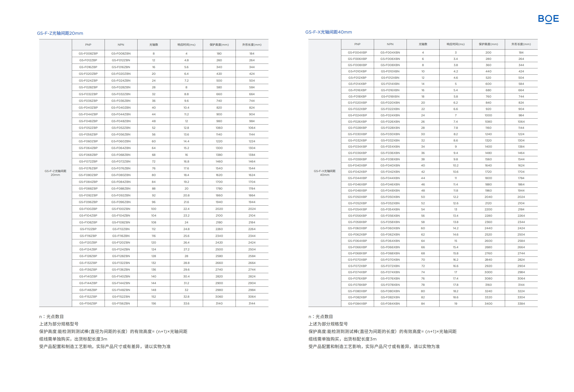Click right note 上述为部分规格型号
Screen dimensions: 574x392
click(328, 324)
